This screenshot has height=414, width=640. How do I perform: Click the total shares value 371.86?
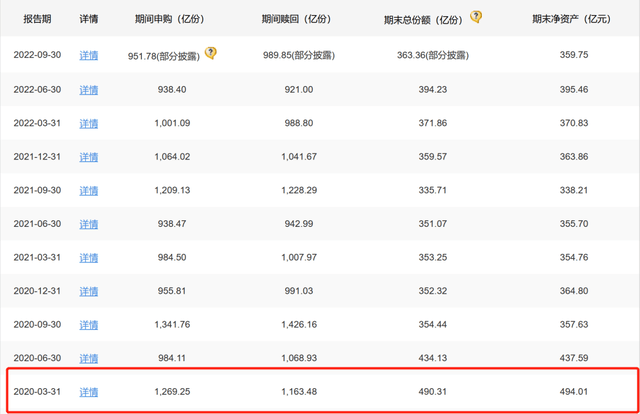click(x=433, y=123)
